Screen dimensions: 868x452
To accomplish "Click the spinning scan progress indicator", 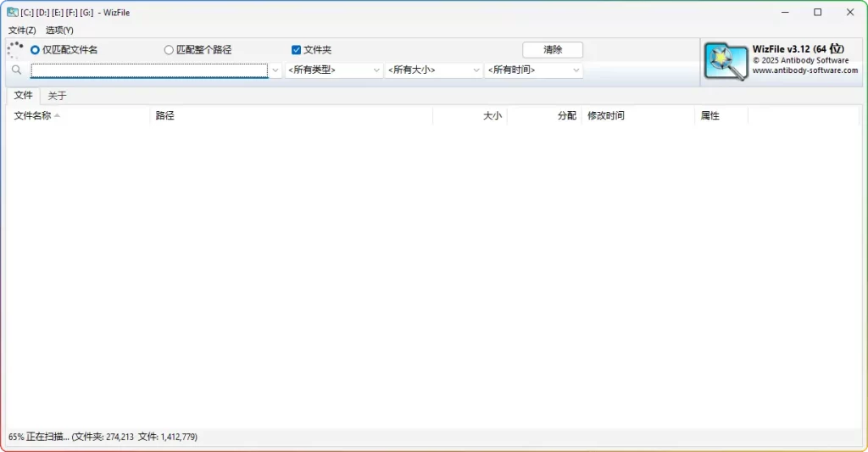I will tap(15, 50).
